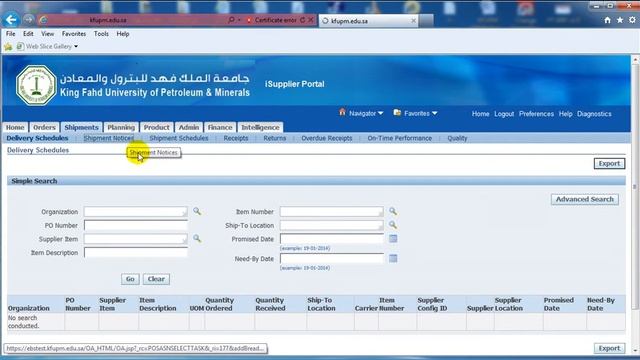Open browser tools gear icon
640x360 pixels.
click(x=632, y=20)
